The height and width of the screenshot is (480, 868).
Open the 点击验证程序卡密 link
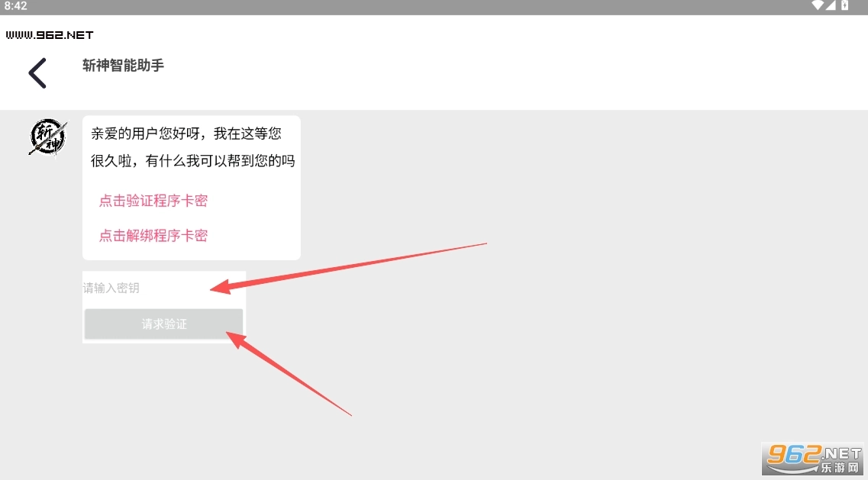coord(153,201)
